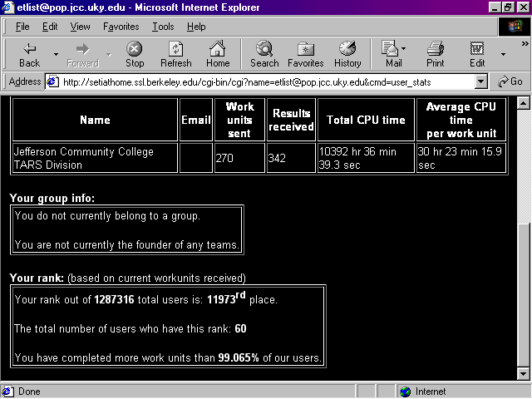This screenshot has width=532, height=399.
Task: Close the Internet Explorer window
Action: [x=523, y=7]
